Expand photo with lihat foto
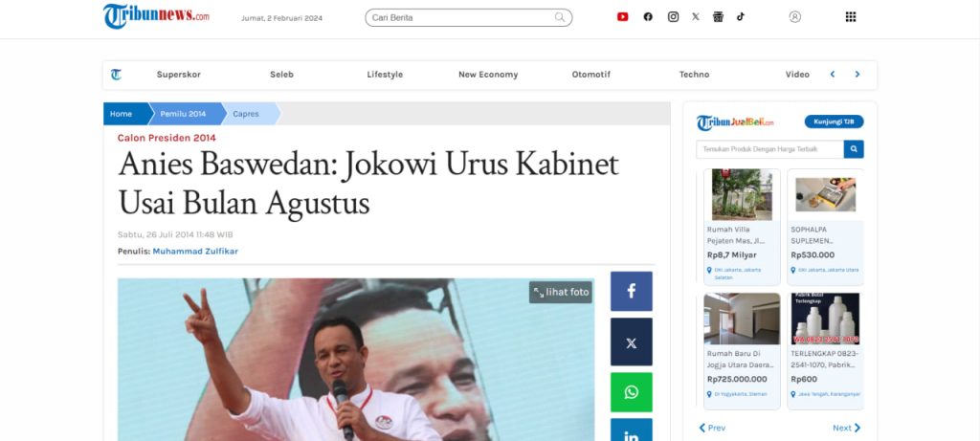The height and width of the screenshot is (441, 980). [x=561, y=293]
